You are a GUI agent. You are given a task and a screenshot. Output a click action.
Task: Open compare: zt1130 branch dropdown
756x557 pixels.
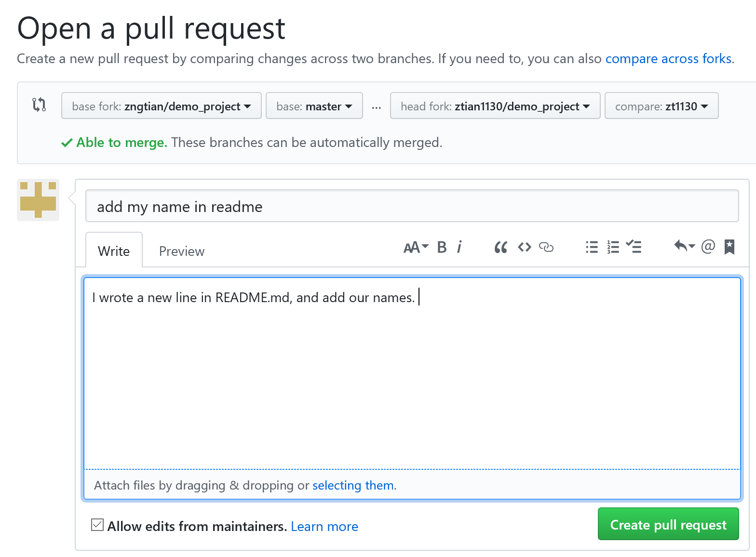(661, 106)
